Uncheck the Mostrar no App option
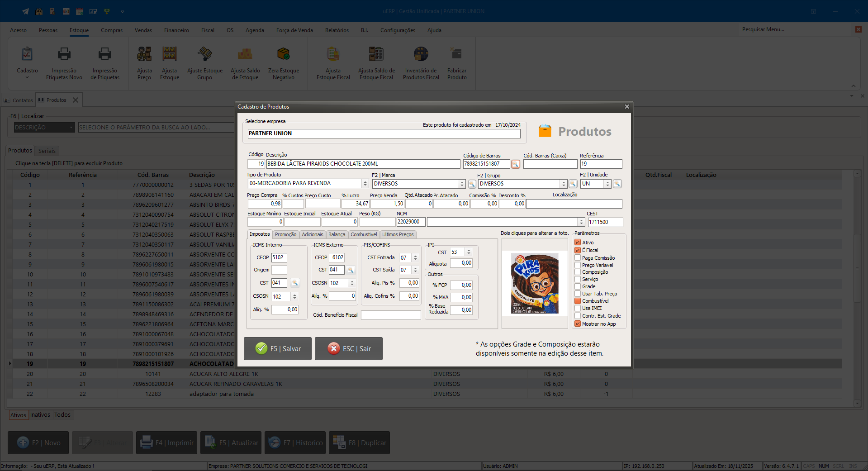Image resolution: width=868 pixels, height=471 pixels. [x=578, y=324]
